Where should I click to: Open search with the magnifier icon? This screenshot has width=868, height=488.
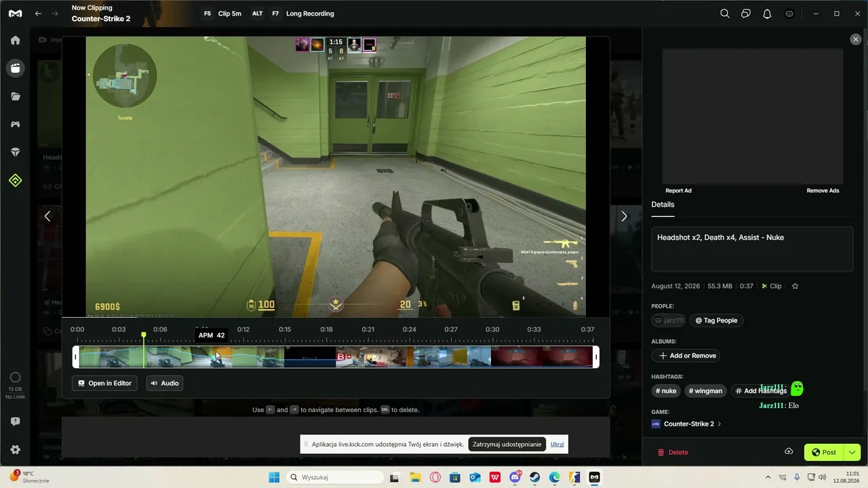pyautogui.click(x=725, y=14)
